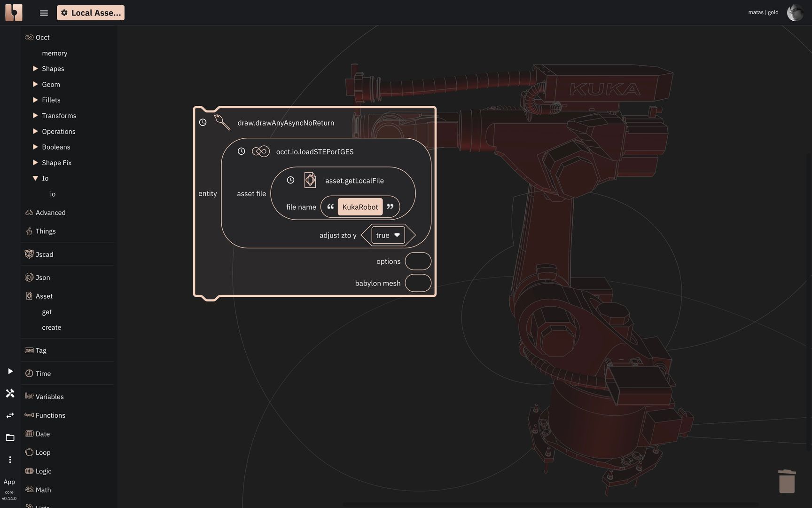Click the Tag icon in toolbox
The width and height of the screenshot is (812, 508).
(29, 350)
